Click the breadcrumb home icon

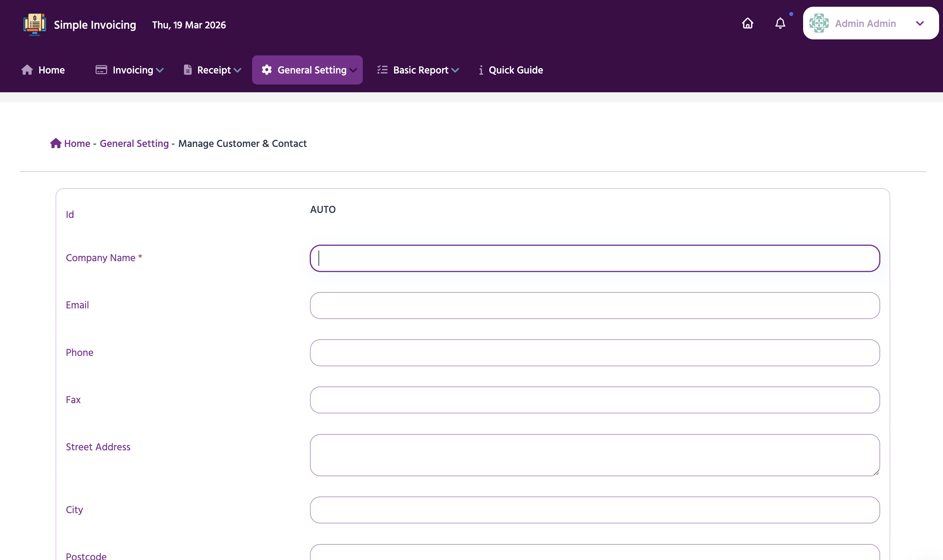55,143
